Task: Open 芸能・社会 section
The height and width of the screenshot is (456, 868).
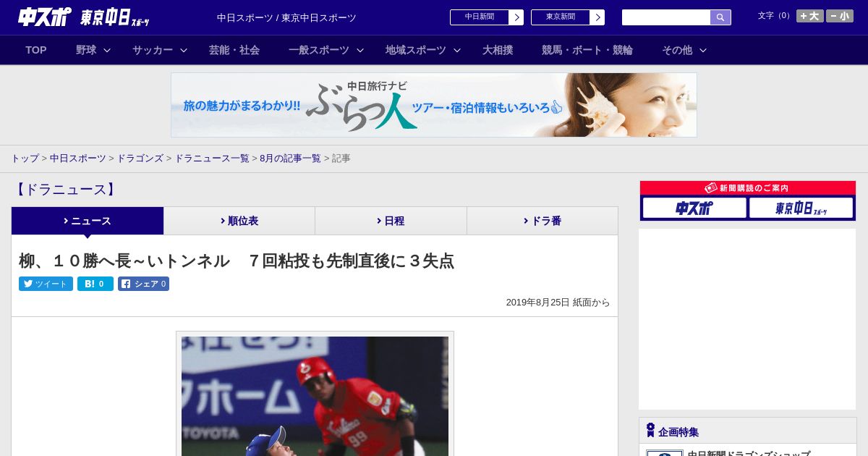Action: (x=234, y=50)
